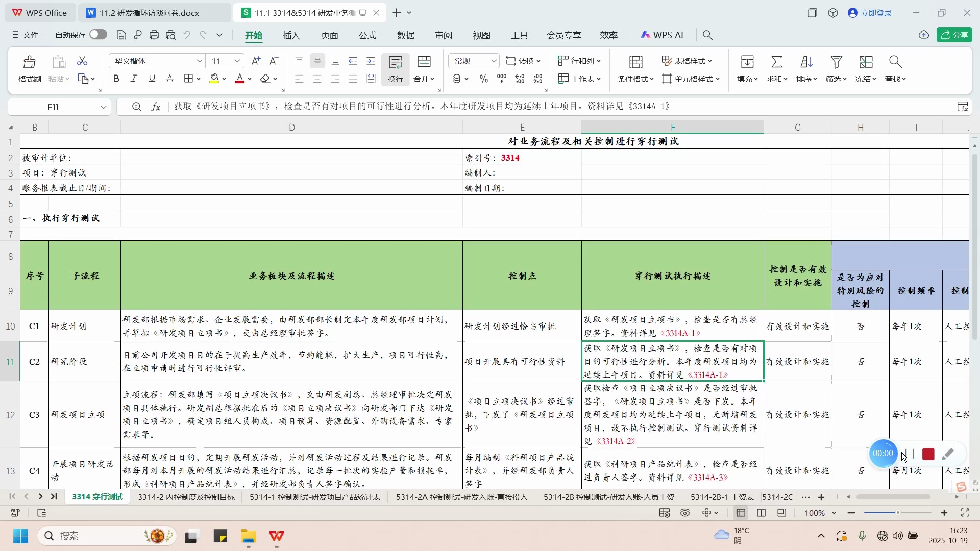Click the print icon
This screenshot has width=980, height=551.
(x=154, y=35)
